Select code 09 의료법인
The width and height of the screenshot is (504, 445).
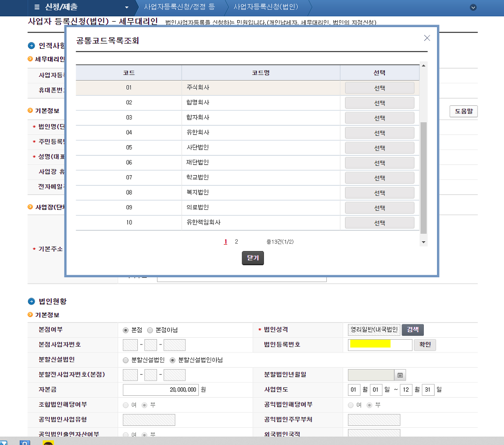tap(379, 208)
